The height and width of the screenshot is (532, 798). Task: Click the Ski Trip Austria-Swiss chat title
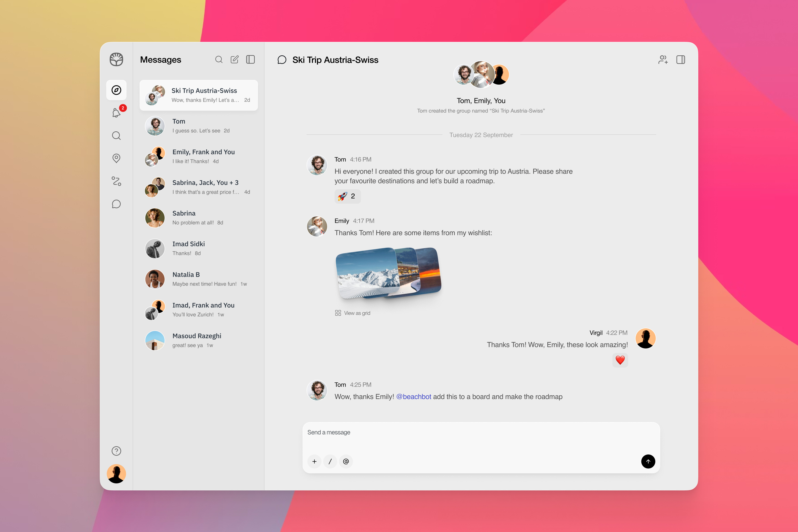click(335, 60)
